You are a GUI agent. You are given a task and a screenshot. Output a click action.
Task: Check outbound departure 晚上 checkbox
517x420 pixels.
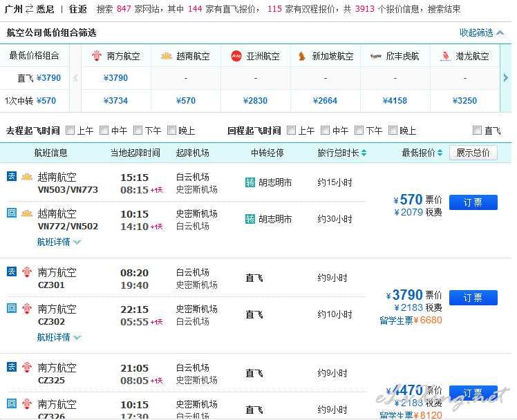click(x=171, y=131)
